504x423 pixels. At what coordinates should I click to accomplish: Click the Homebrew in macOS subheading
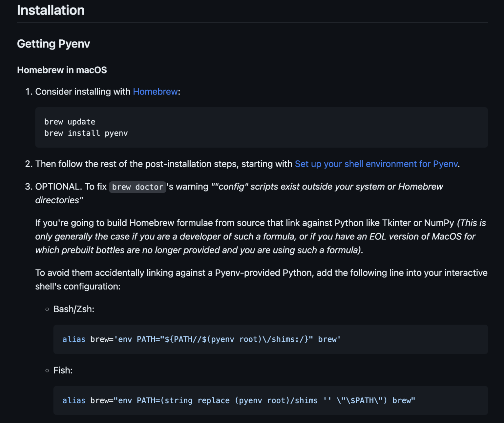[x=62, y=70]
